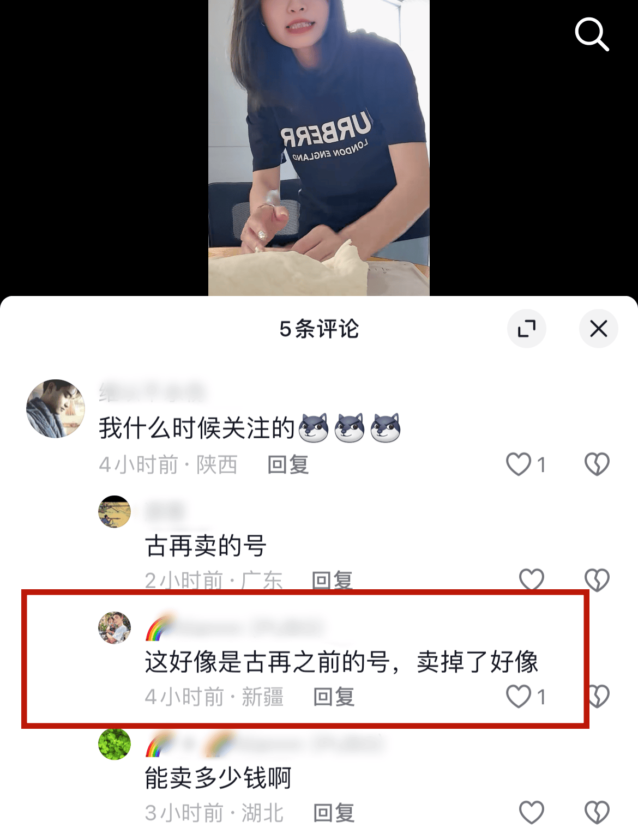This screenshot has height=840, width=638.
Task: Like the 新疆 comment heart
Action: tap(519, 696)
